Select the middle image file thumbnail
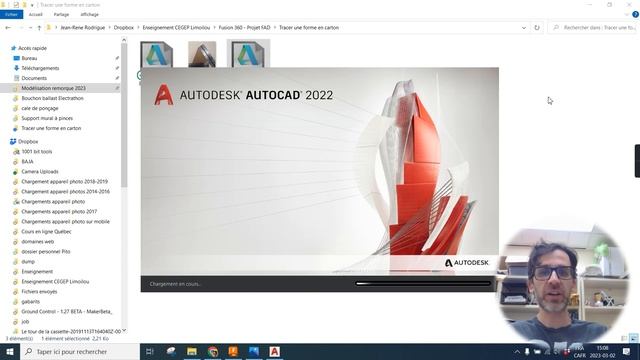Screen dimensions: 640x360 point(202,53)
